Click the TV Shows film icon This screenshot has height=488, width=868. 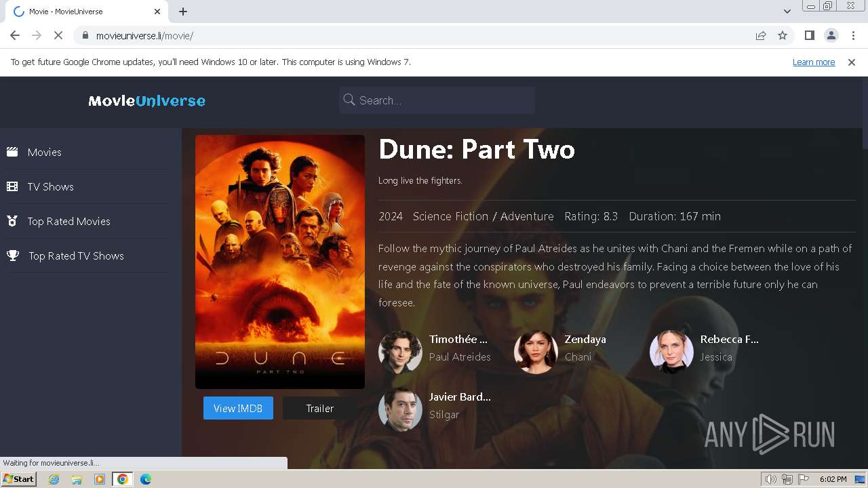pos(12,186)
